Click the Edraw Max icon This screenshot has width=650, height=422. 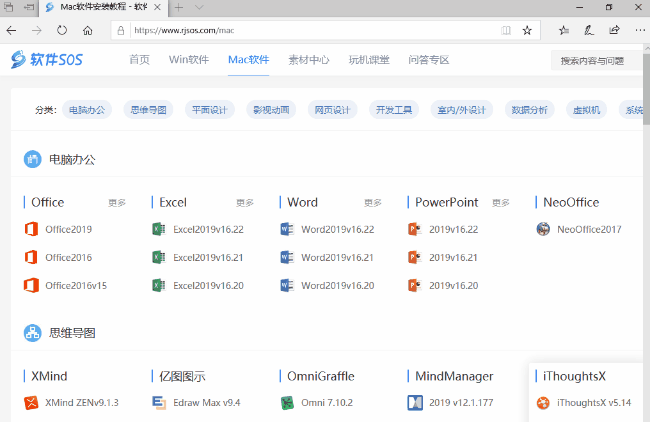pos(159,403)
